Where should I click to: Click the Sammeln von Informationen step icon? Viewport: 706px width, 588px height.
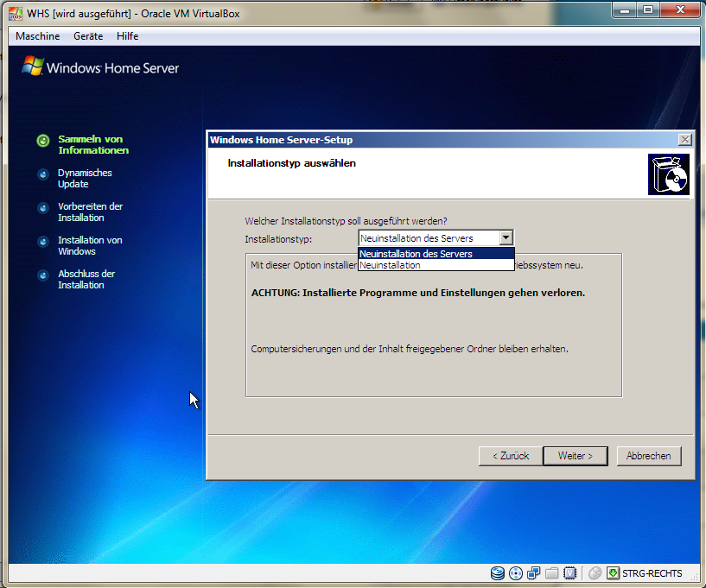(43, 141)
